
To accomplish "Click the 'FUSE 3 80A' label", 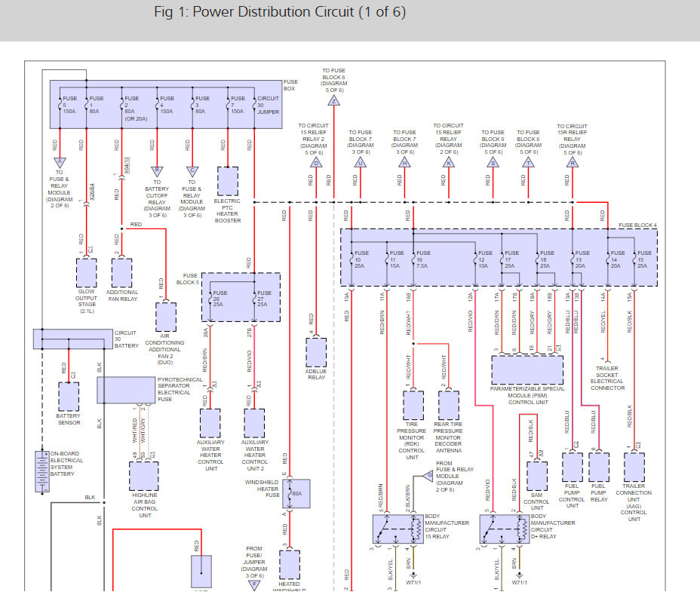I will pyautogui.click(x=202, y=105).
